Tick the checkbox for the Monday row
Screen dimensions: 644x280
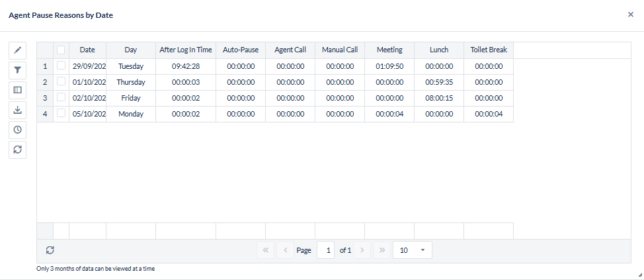61,113
